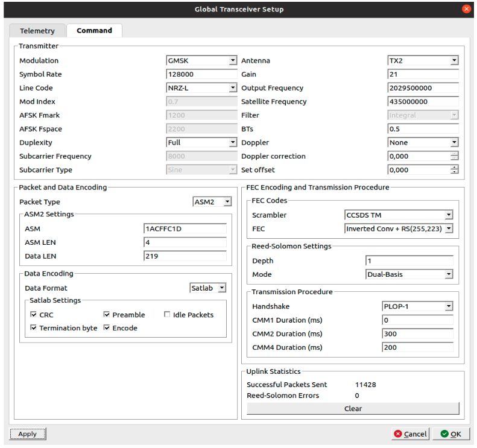Enable the Idle Packets checkbox
Image resolution: width=477 pixels, height=448 pixels.
coord(167,315)
